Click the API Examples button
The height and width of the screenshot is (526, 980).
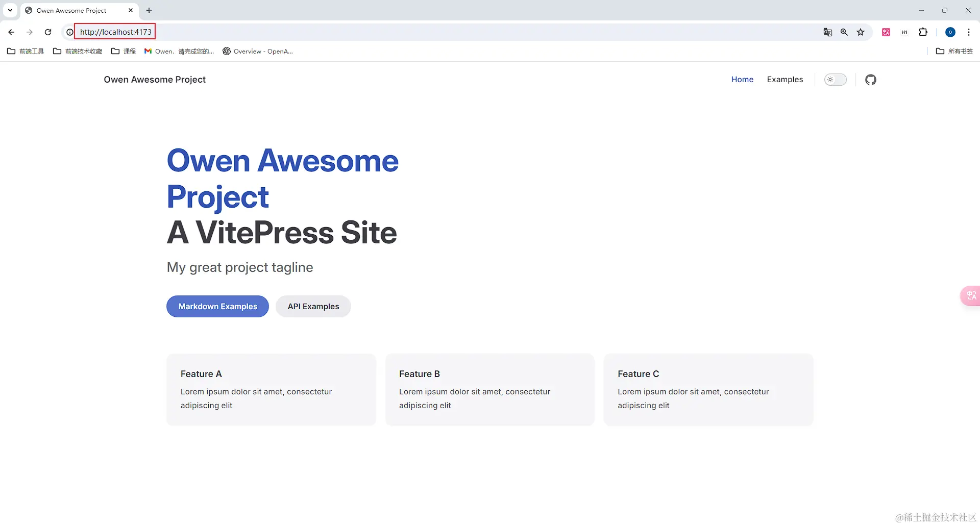(313, 306)
